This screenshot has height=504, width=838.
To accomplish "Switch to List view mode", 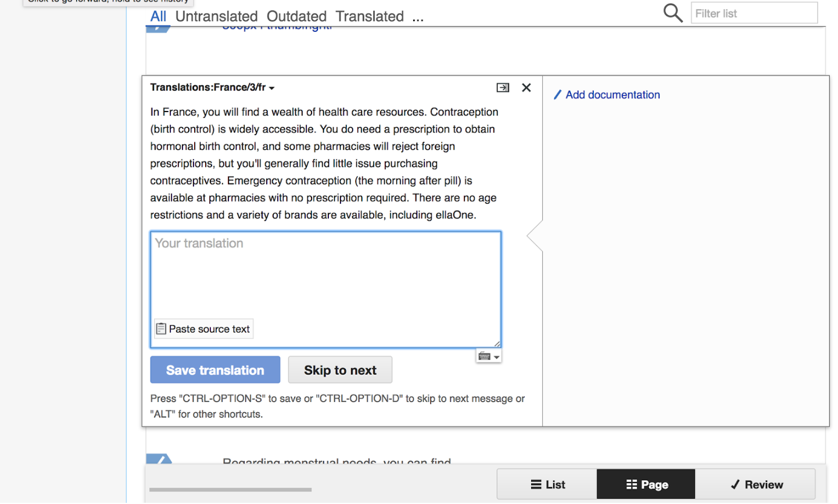I will [547, 484].
